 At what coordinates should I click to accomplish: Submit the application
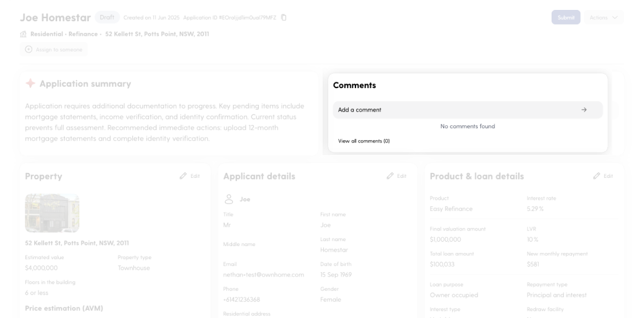coord(566,17)
